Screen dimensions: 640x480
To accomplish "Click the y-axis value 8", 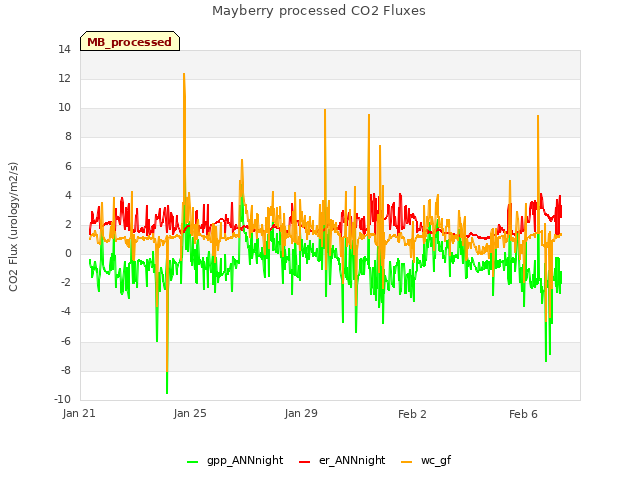I will click(x=68, y=137).
